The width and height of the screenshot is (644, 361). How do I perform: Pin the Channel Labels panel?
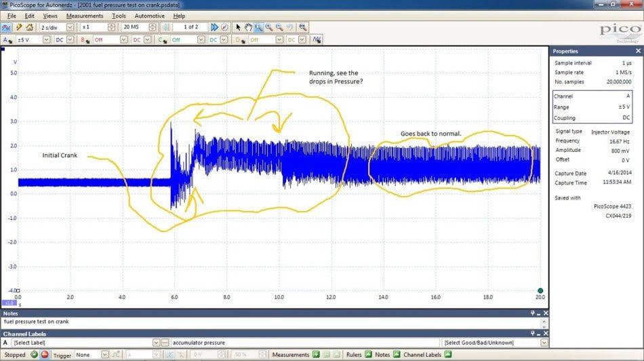click(533, 333)
